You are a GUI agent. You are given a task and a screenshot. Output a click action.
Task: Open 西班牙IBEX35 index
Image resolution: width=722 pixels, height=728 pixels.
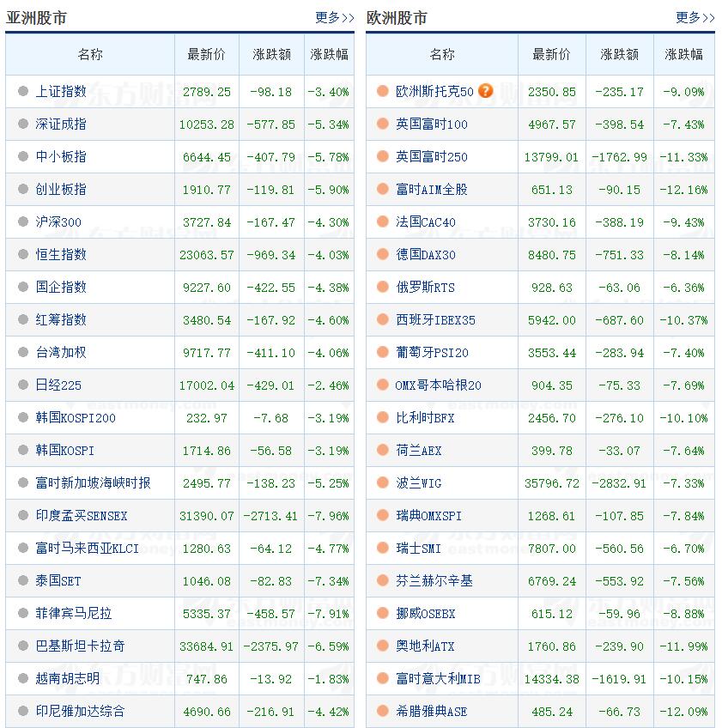tap(435, 320)
